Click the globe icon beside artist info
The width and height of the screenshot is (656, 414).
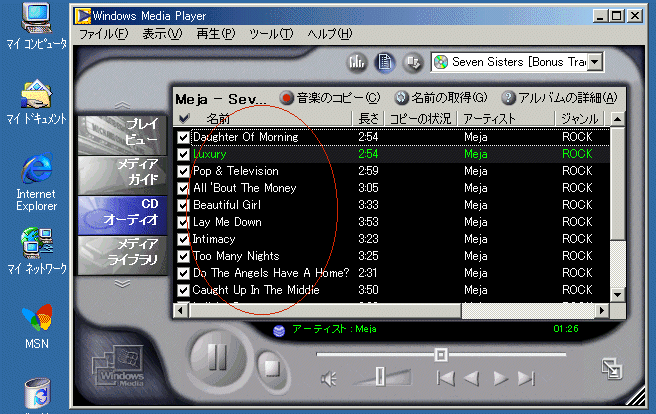click(279, 331)
